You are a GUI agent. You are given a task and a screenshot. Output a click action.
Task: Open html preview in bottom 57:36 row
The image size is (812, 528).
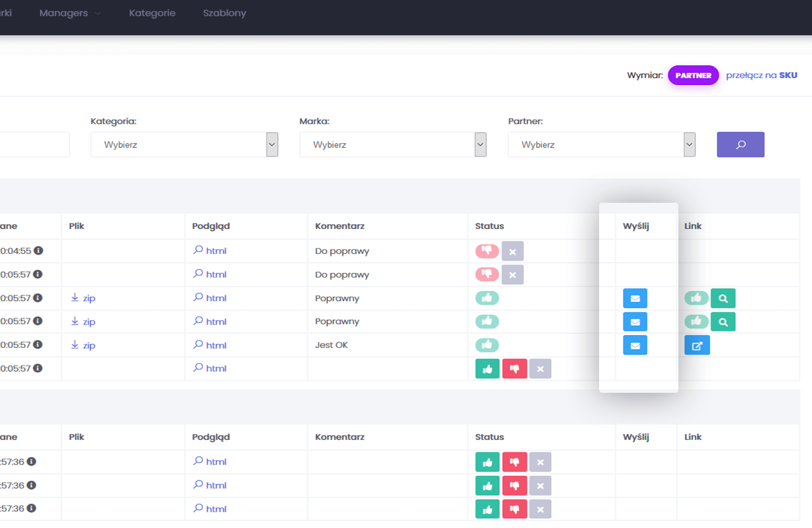pos(210,509)
